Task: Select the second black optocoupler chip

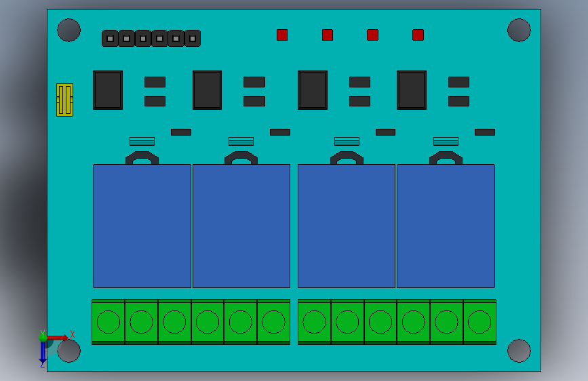Action: tap(207, 90)
